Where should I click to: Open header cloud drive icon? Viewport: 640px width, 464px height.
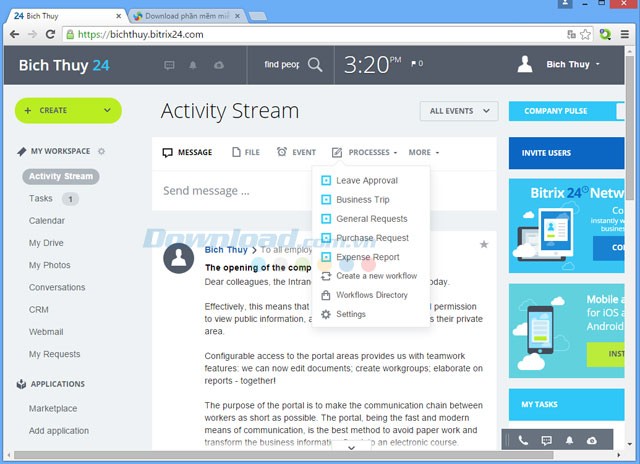pyautogui.click(x=219, y=65)
